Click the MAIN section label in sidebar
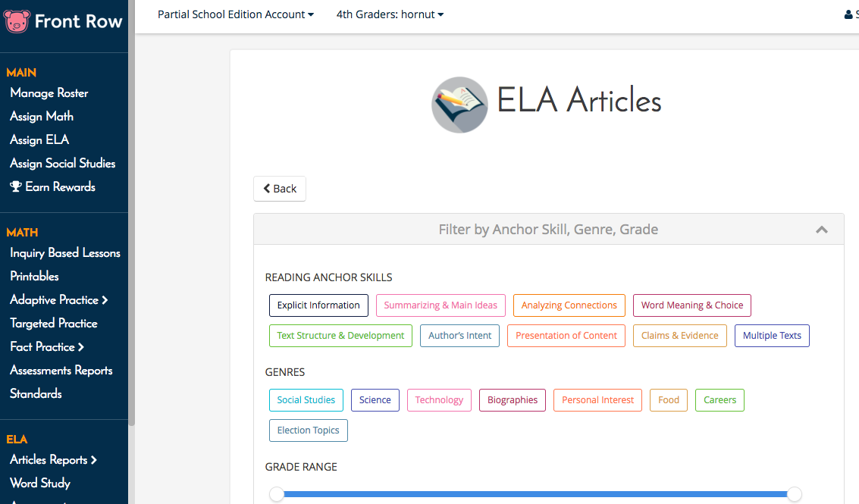This screenshot has height=504, width=859. (21, 73)
